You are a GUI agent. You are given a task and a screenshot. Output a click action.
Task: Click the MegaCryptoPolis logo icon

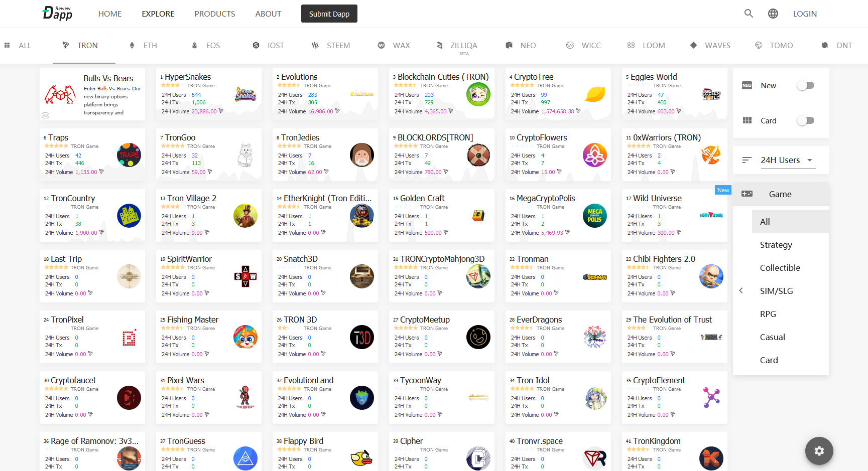tap(595, 216)
